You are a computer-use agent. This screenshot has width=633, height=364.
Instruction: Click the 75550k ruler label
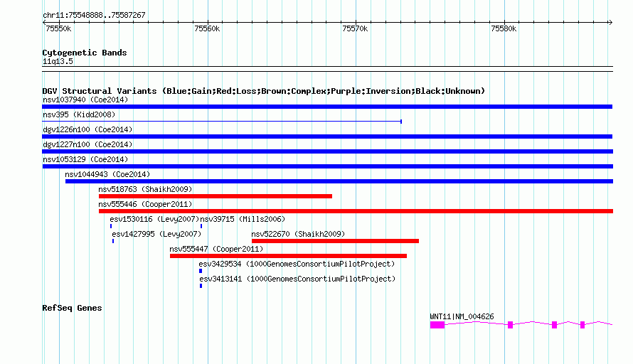point(58,28)
